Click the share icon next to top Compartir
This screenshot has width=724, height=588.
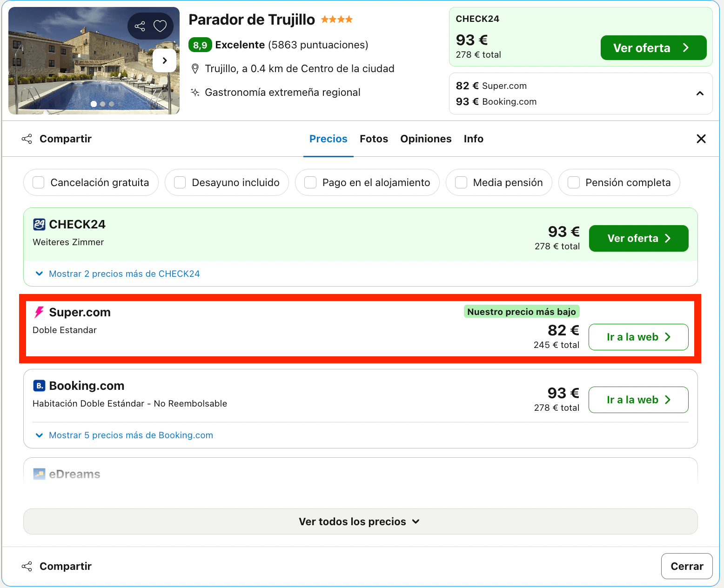(x=27, y=139)
